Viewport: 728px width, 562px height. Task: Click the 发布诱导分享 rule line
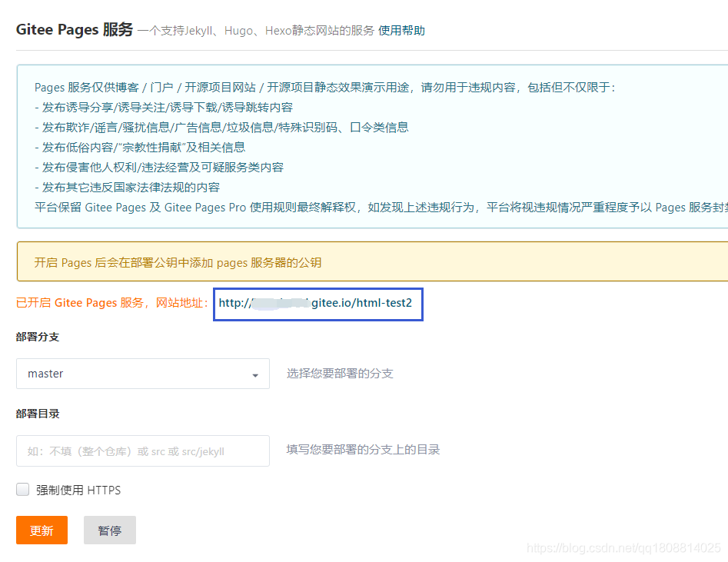point(164,108)
